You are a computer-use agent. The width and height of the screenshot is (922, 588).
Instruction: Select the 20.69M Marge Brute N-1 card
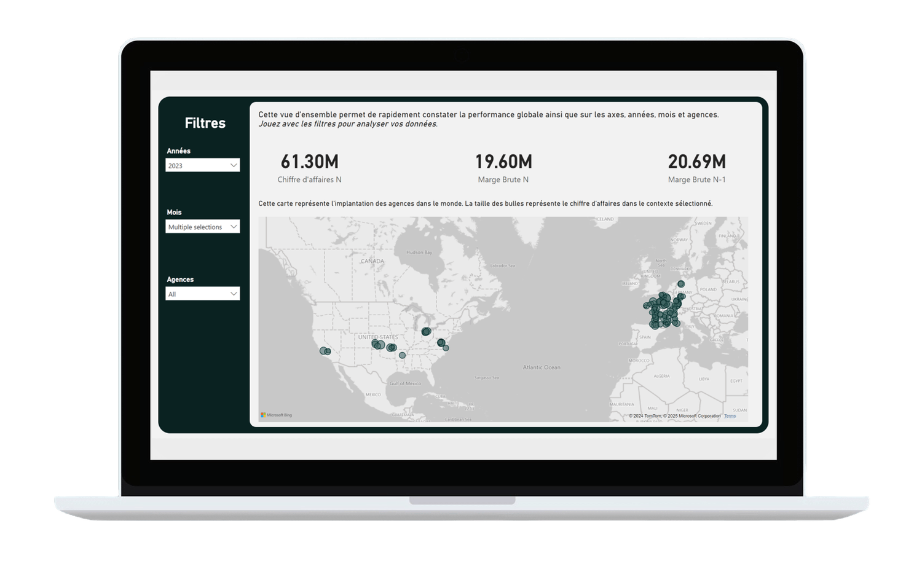coord(696,168)
